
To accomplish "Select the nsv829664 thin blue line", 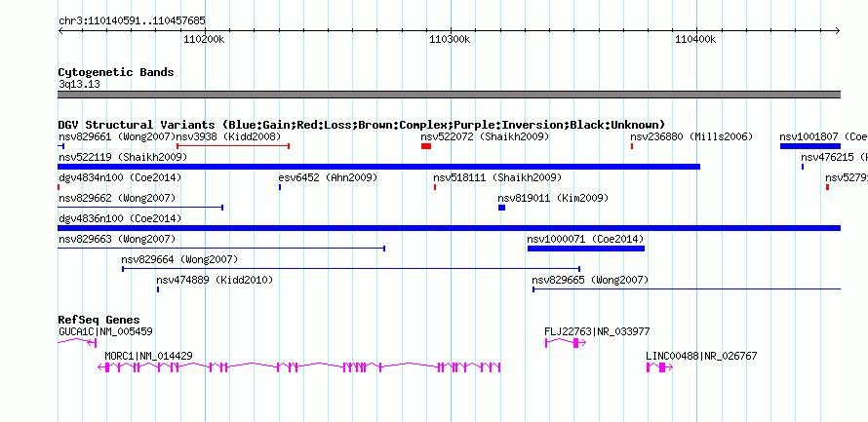I will tap(351, 269).
